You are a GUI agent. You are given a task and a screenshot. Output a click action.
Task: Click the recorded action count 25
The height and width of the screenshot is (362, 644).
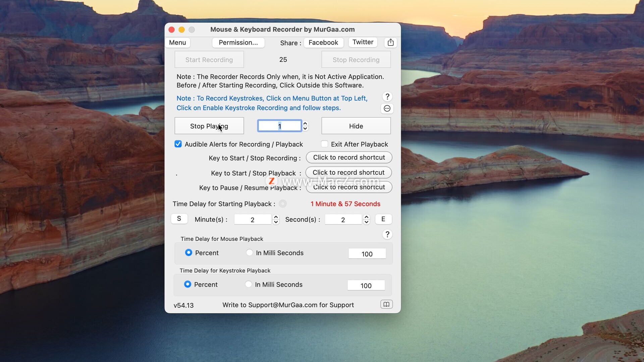pos(283,60)
